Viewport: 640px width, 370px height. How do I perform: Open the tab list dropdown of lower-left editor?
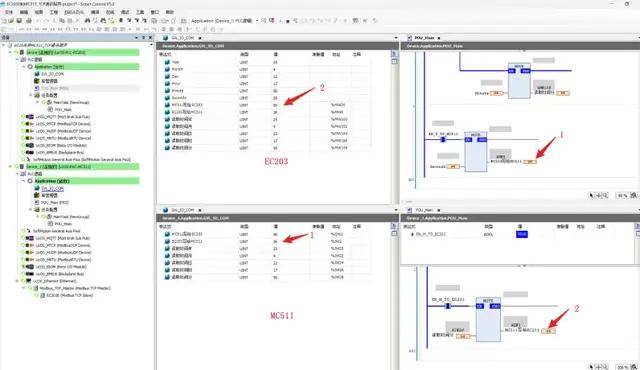point(396,210)
